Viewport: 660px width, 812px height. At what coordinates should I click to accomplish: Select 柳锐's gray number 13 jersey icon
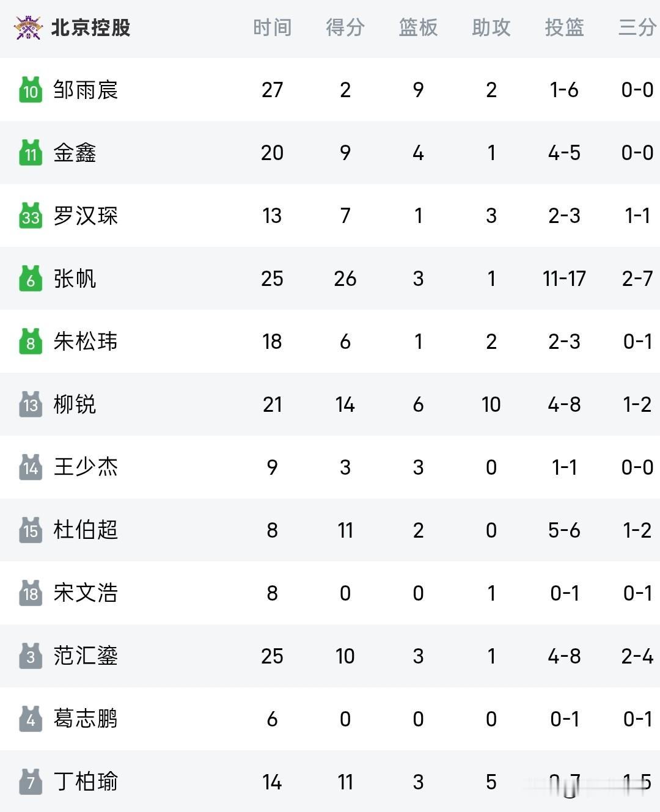click(x=31, y=404)
